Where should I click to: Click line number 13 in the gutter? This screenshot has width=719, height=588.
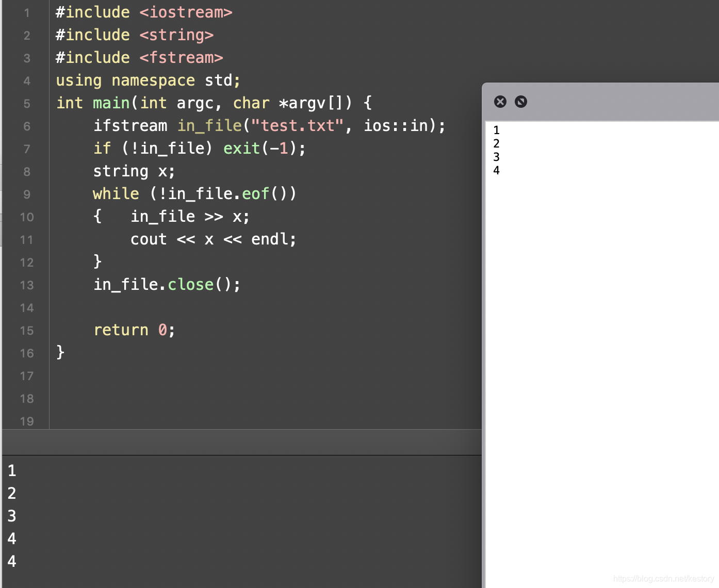pos(27,285)
